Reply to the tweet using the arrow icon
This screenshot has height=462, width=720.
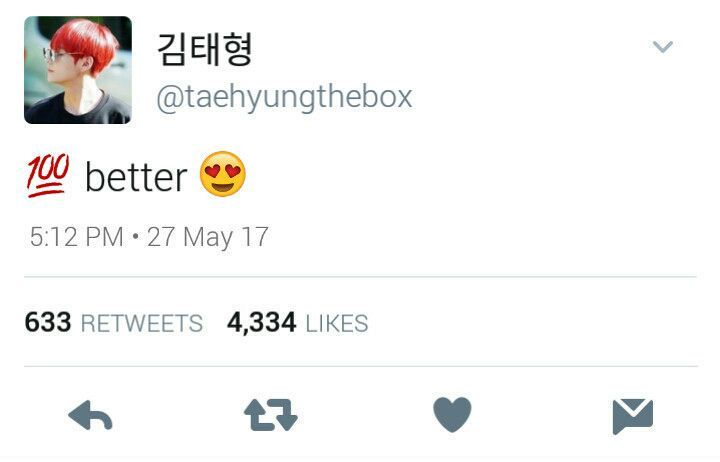[x=90, y=415]
